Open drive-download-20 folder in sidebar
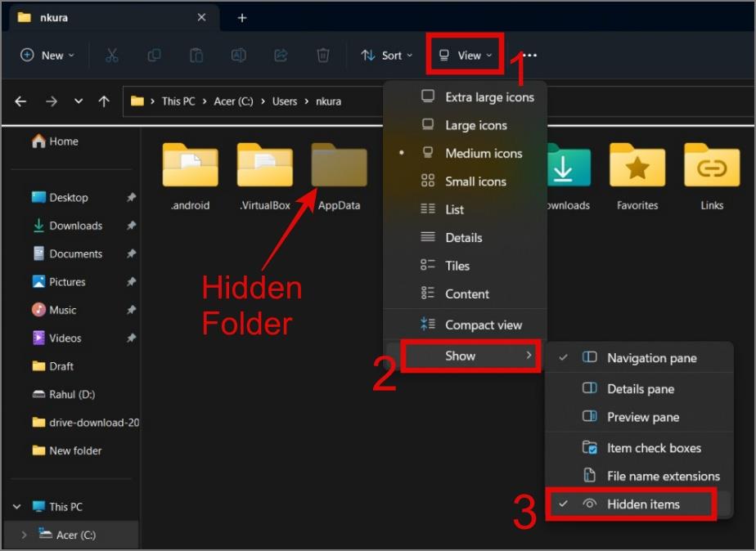This screenshot has height=551, width=756. (x=85, y=423)
